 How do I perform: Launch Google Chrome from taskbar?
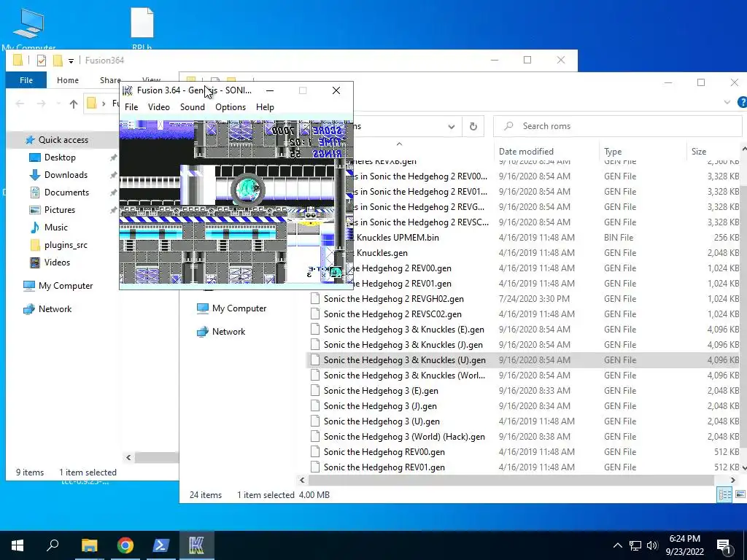[x=125, y=545]
